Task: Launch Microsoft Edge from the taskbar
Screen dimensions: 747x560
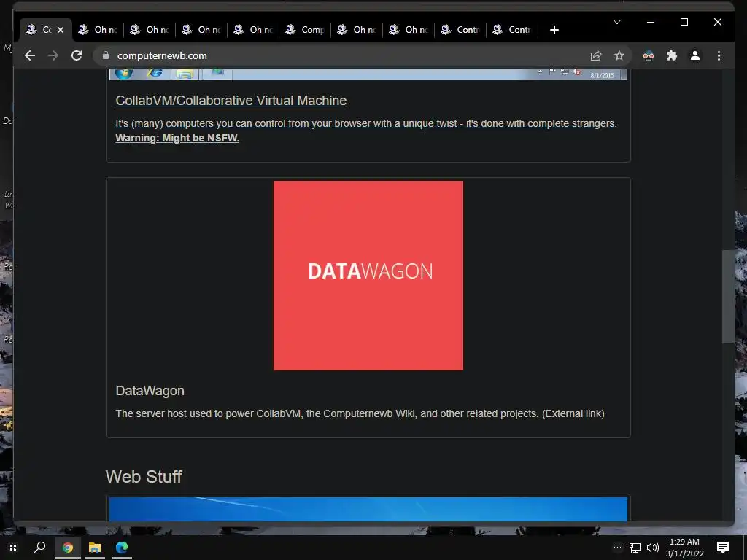Action: (122, 548)
